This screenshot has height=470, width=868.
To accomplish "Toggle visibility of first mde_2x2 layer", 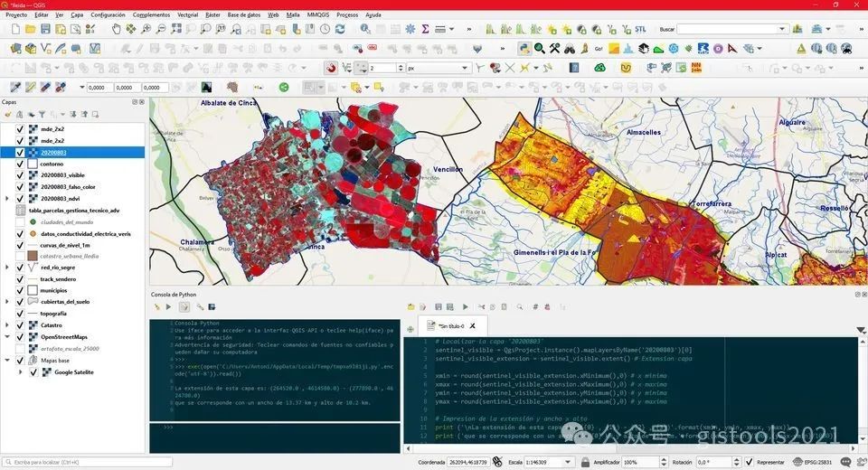I will (20, 129).
